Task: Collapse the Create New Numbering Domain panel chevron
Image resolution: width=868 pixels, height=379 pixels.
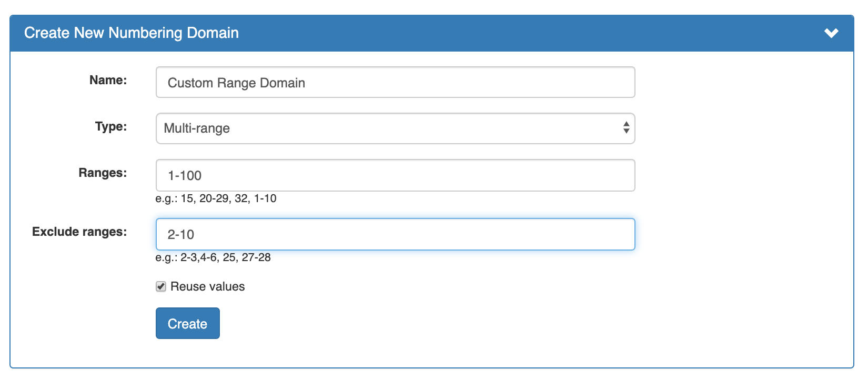Action: (831, 33)
